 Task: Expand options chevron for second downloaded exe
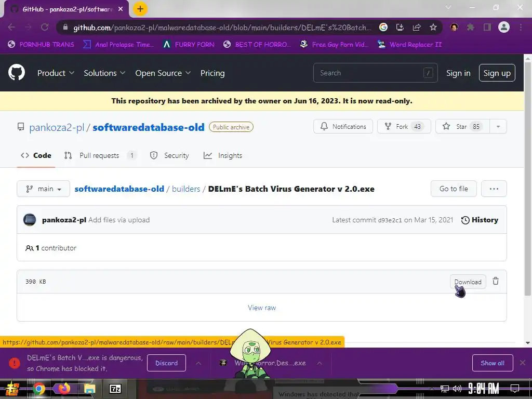(320, 363)
